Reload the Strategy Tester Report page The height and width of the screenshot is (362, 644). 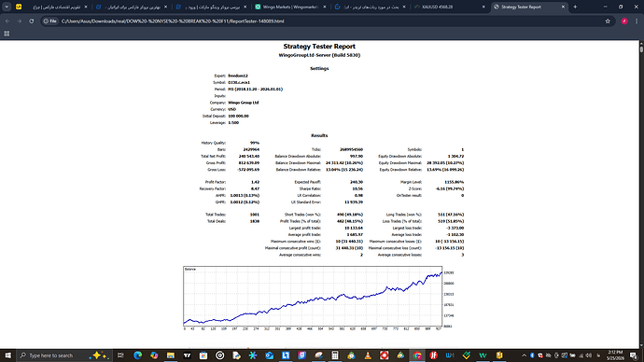[32, 21]
